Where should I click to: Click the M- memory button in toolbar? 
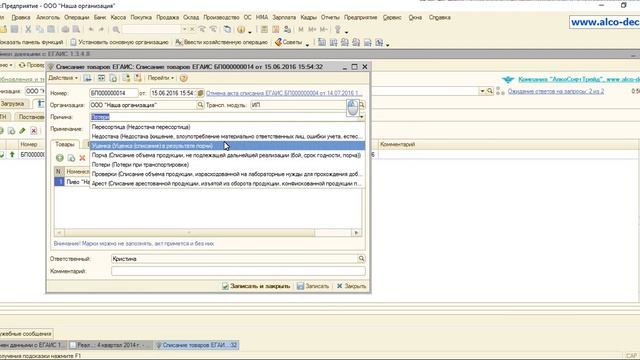tap(324, 29)
